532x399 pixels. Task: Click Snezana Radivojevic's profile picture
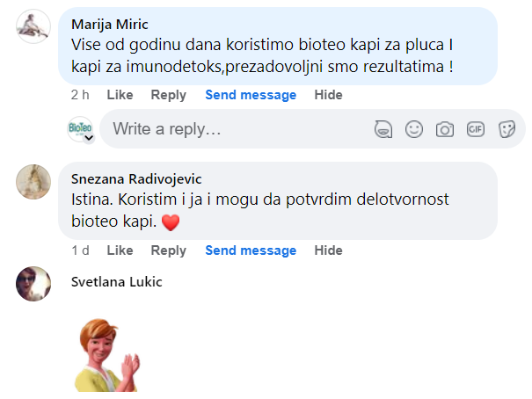(x=33, y=182)
